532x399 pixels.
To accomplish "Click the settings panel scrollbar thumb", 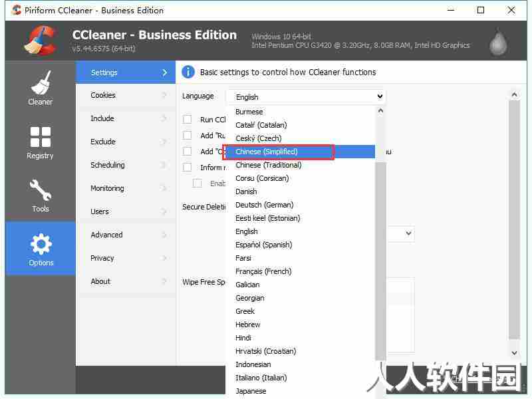I will [514, 219].
